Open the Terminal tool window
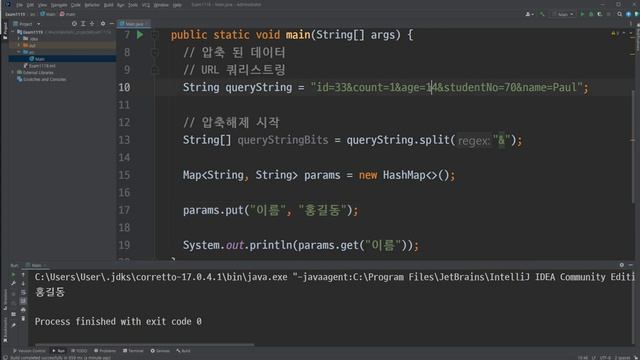Image resolution: width=640 pixels, height=360 pixels. pyautogui.click(x=133, y=351)
